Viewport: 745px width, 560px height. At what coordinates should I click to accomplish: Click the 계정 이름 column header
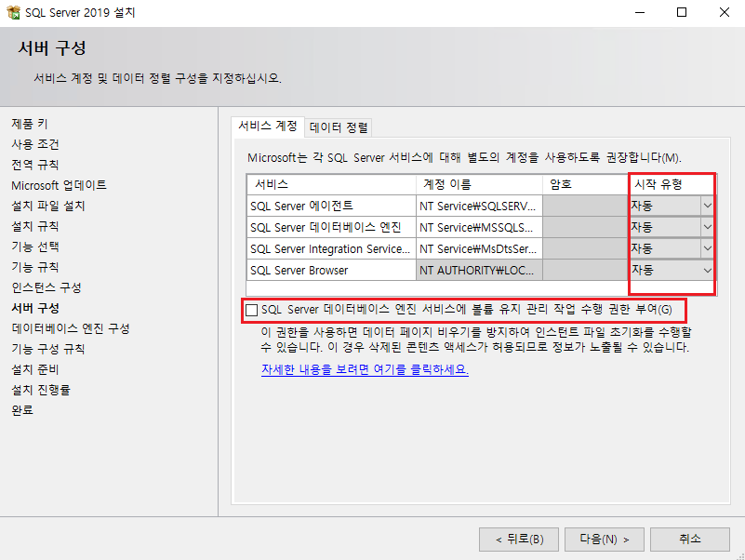(x=479, y=184)
